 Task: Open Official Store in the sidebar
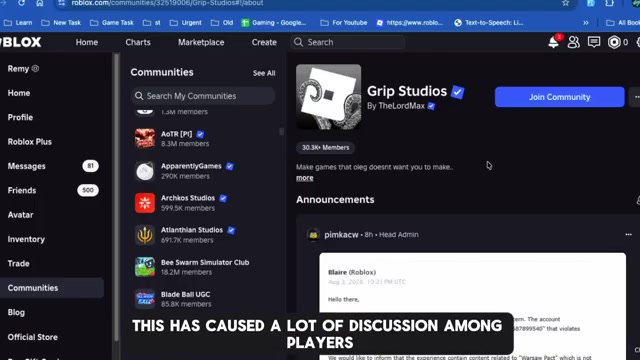pos(33,337)
